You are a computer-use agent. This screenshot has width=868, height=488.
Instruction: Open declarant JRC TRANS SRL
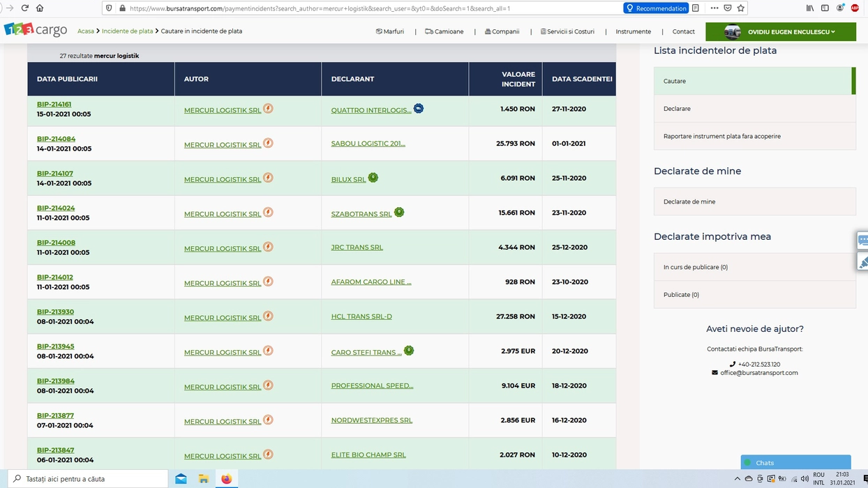tap(357, 247)
